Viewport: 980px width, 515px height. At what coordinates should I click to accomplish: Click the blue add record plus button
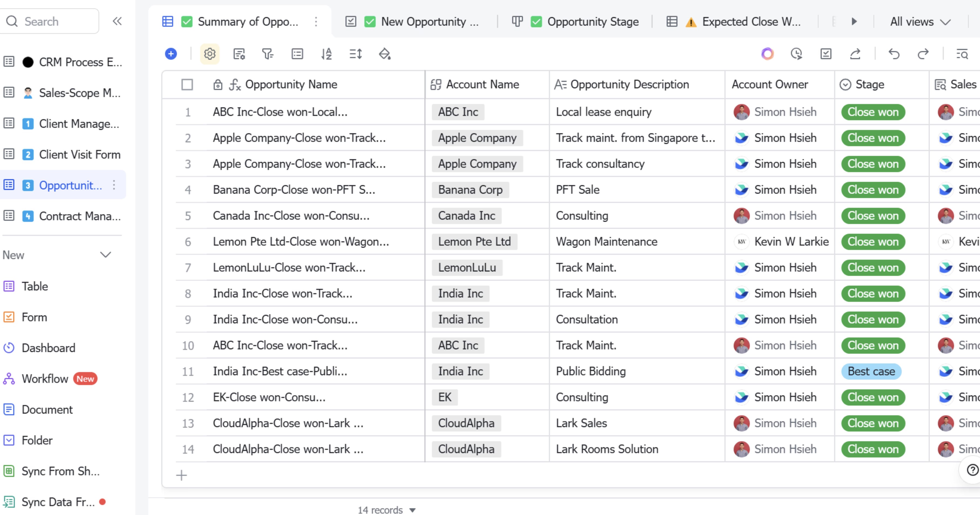coord(171,54)
